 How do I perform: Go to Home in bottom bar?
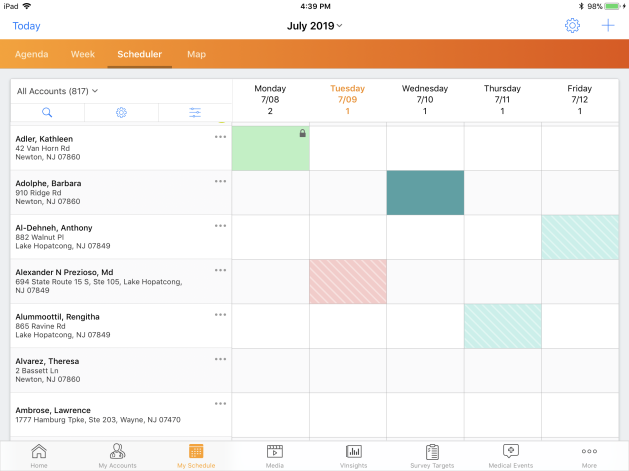(x=38, y=455)
